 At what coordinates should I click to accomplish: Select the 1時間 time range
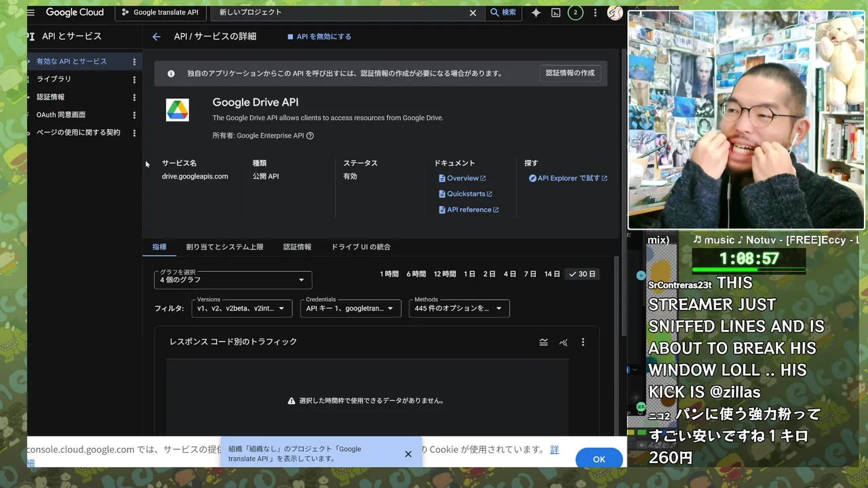click(389, 274)
